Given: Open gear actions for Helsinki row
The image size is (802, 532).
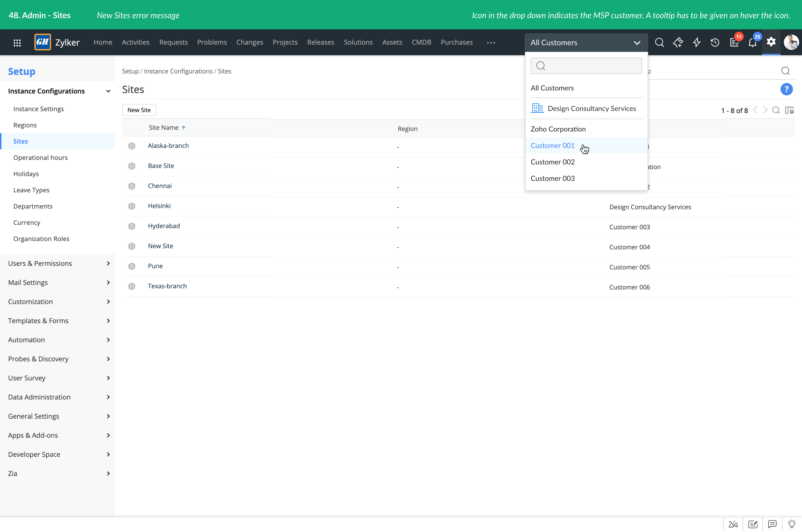Looking at the screenshot, I should click(132, 206).
